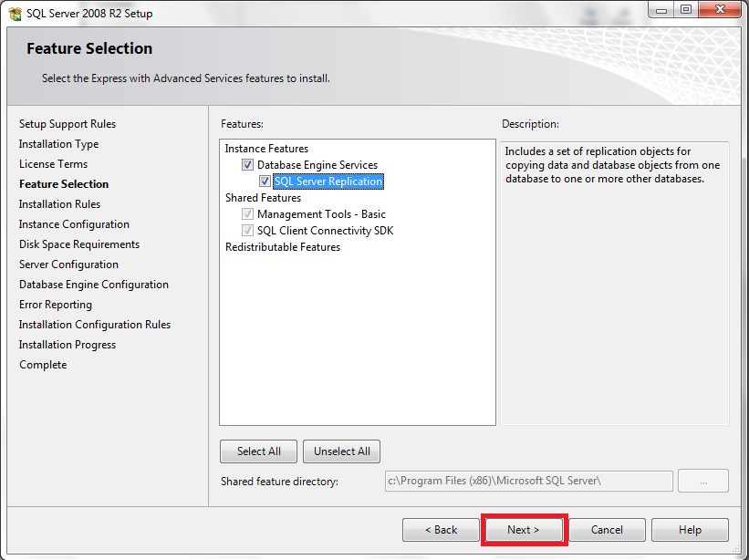Image resolution: width=749 pixels, height=560 pixels.
Task: Select SQL Client Connectivity SDK feature label
Action: click(325, 231)
